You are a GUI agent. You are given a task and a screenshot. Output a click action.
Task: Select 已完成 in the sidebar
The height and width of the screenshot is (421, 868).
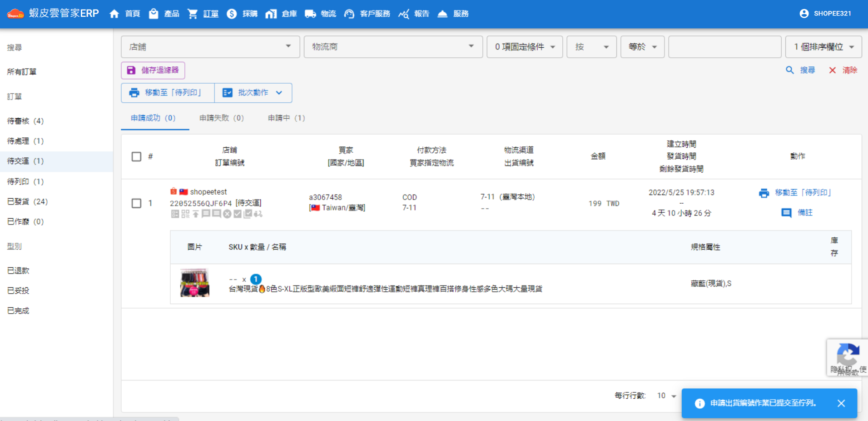pos(56,311)
